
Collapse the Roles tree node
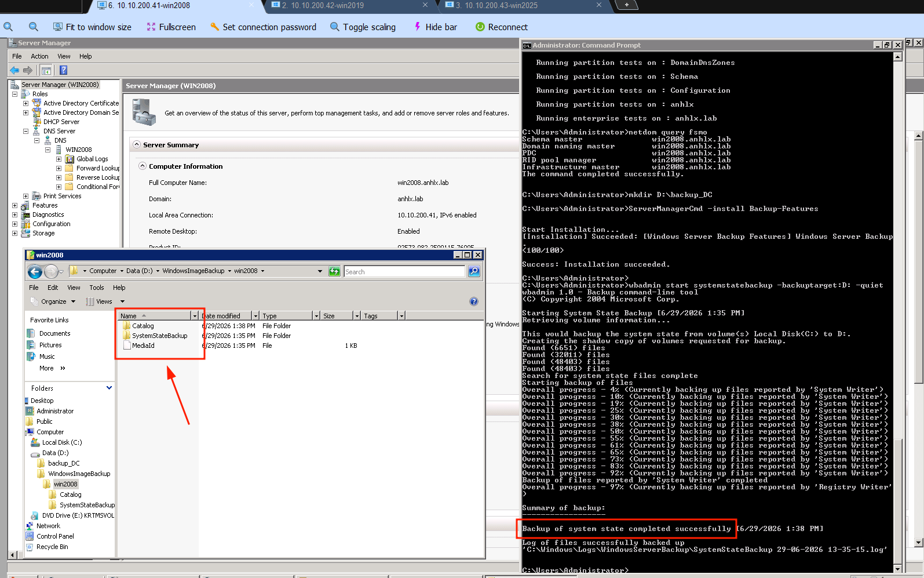tap(14, 94)
